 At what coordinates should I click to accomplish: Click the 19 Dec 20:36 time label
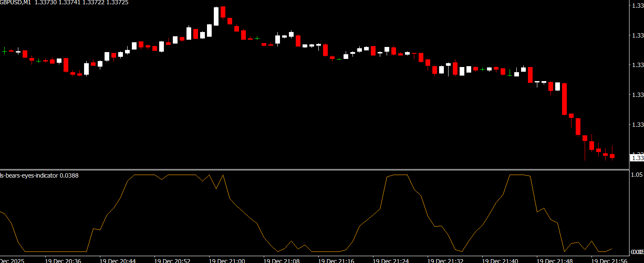click(x=63, y=260)
